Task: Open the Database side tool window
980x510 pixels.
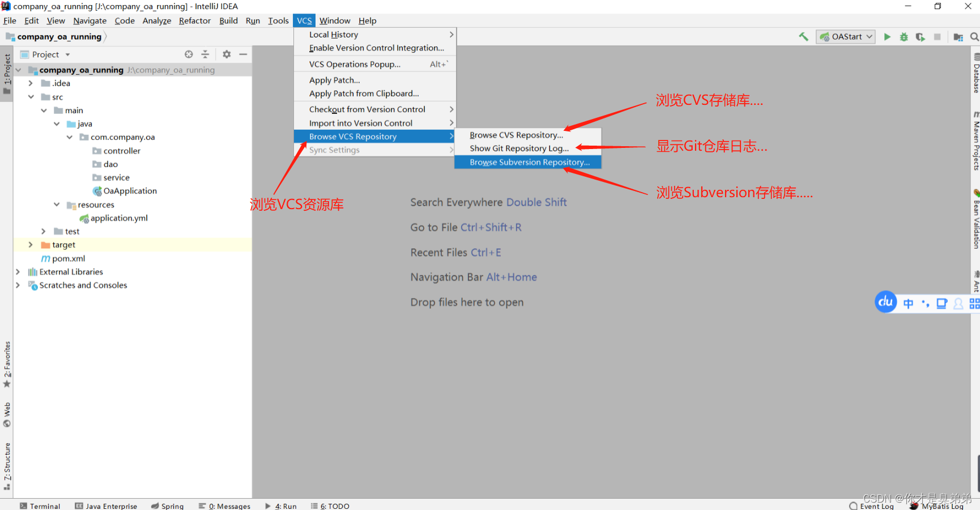Action: pyautogui.click(x=976, y=74)
